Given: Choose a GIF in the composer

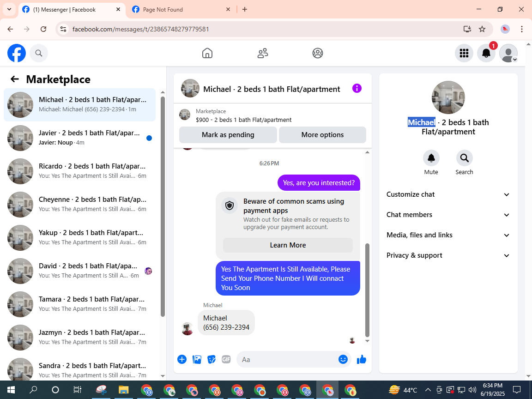Looking at the screenshot, I should tap(226, 359).
